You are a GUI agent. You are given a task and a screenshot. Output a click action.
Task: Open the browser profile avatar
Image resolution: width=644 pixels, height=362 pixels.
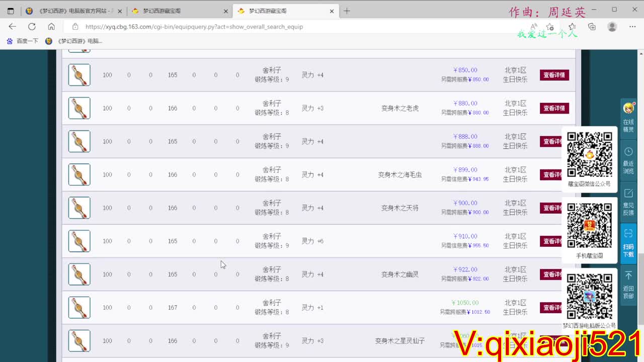tap(612, 27)
